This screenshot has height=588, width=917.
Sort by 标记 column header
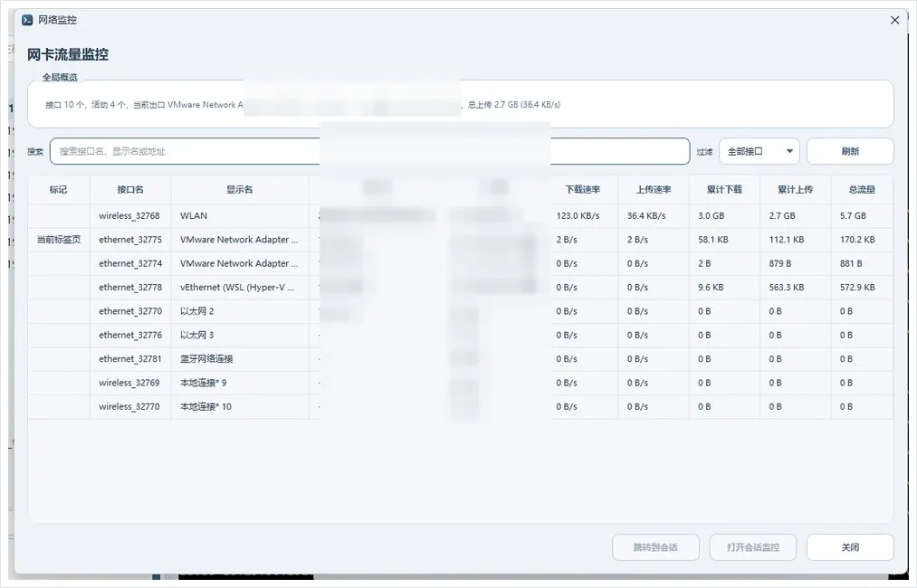click(59, 189)
